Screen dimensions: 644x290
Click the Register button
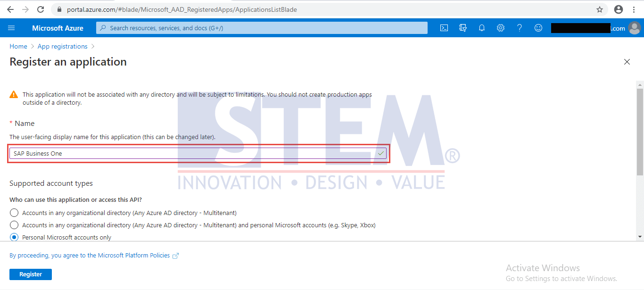coord(31,274)
